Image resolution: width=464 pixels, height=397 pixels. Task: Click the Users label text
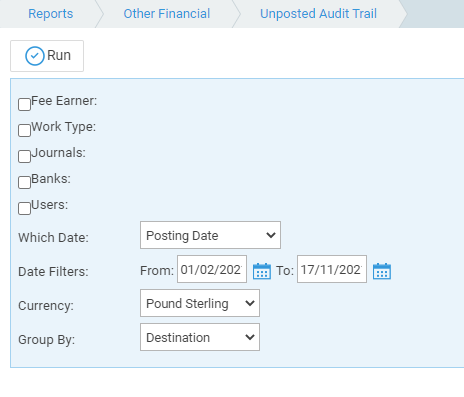pos(49,205)
